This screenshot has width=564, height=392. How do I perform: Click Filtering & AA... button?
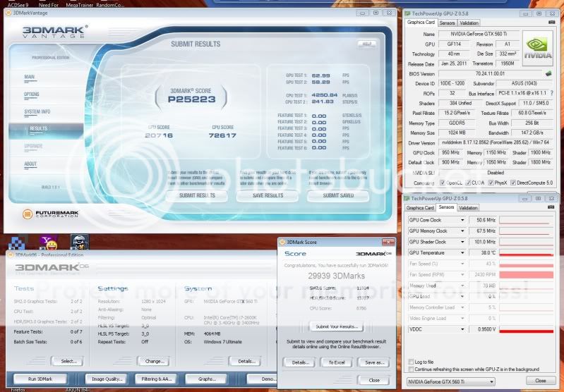click(x=156, y=379)
